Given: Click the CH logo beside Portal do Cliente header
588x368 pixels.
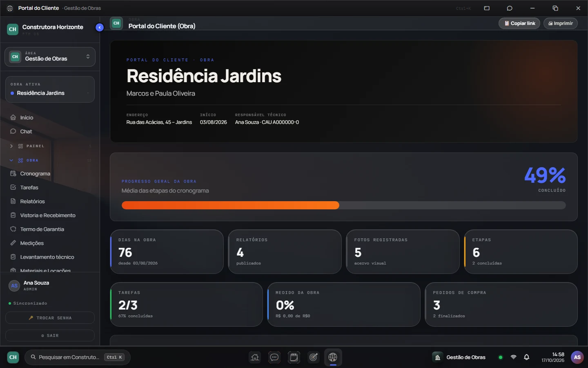Looking at the screenshot, I should (116, 23).
